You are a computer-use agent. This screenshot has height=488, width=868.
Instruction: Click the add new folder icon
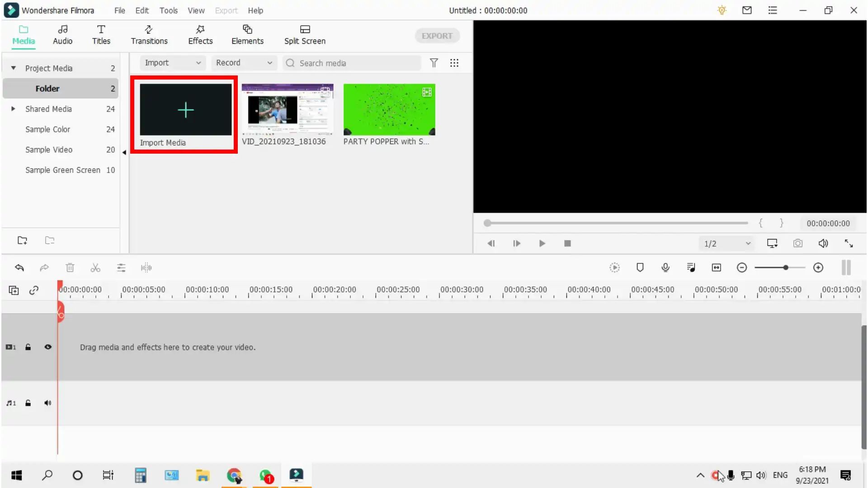(22, 240)
